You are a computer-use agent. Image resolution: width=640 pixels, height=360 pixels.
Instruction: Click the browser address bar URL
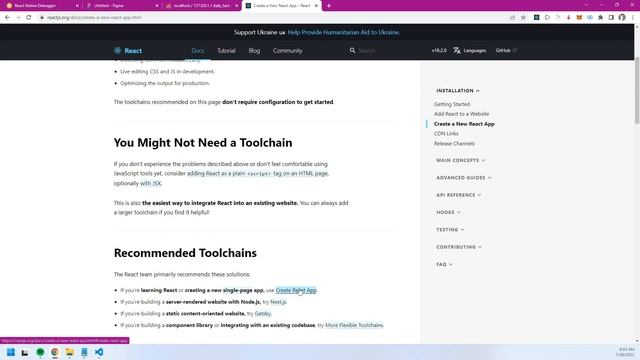(94, 18)
